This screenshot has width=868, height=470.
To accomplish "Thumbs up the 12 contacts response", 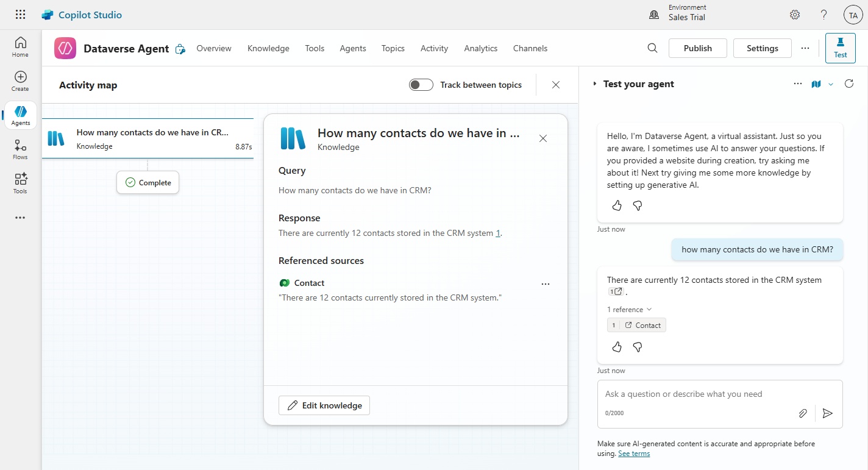I will pos(617,347).
